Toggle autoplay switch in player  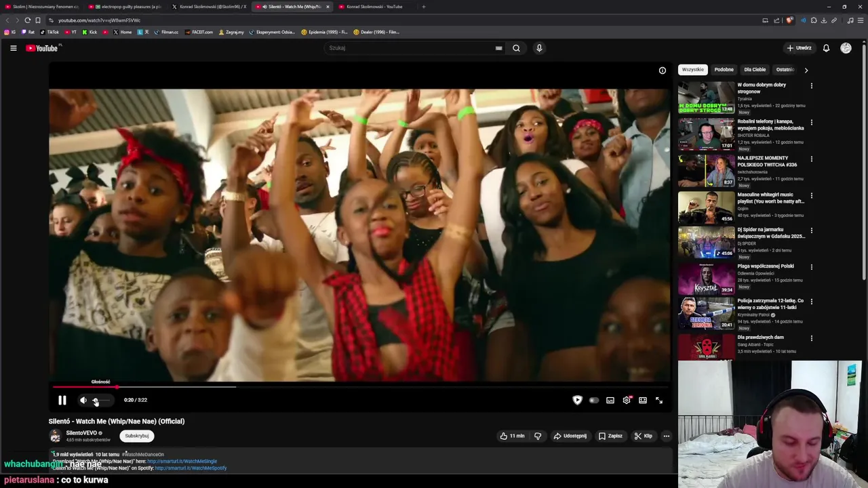click(x=593, y=401)
